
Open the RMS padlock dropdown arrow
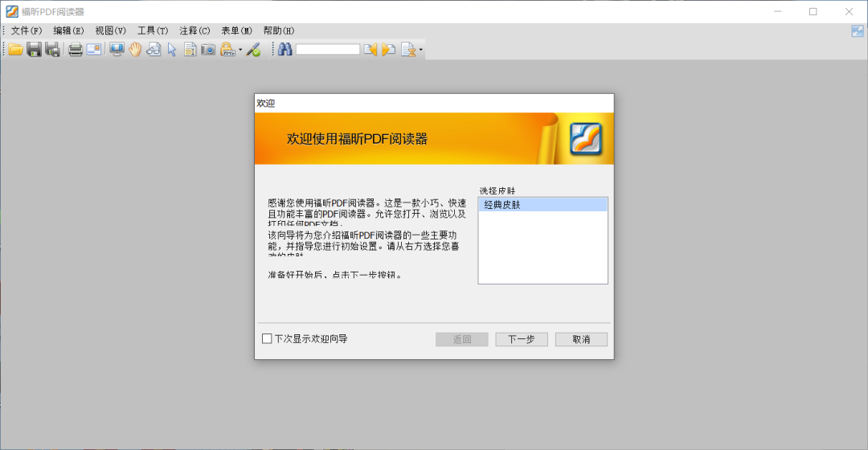coord(240,50)
